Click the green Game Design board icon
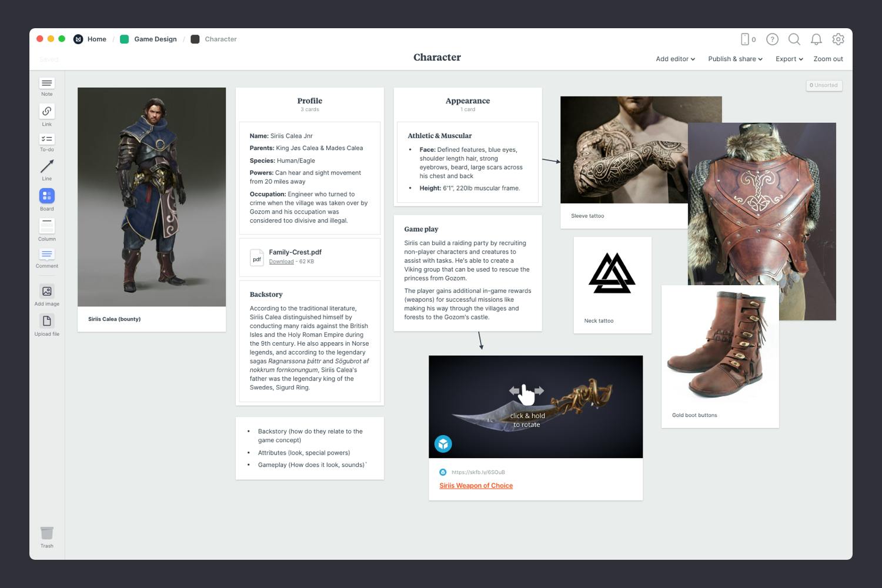The width and height of the screenshot is (882, 588). pyautogui.click(x=125, y=39)
